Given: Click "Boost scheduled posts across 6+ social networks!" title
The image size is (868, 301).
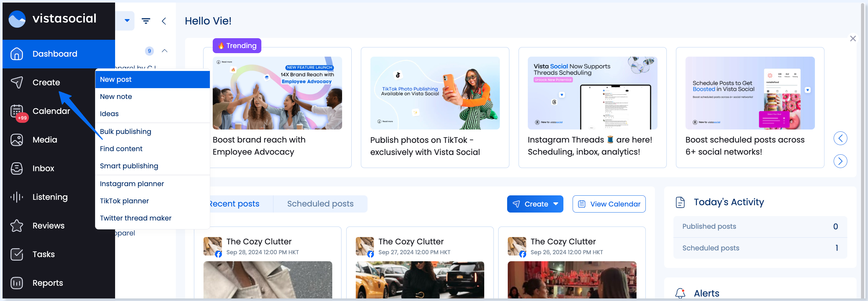Looking at the screenshot, I should 745,146.
